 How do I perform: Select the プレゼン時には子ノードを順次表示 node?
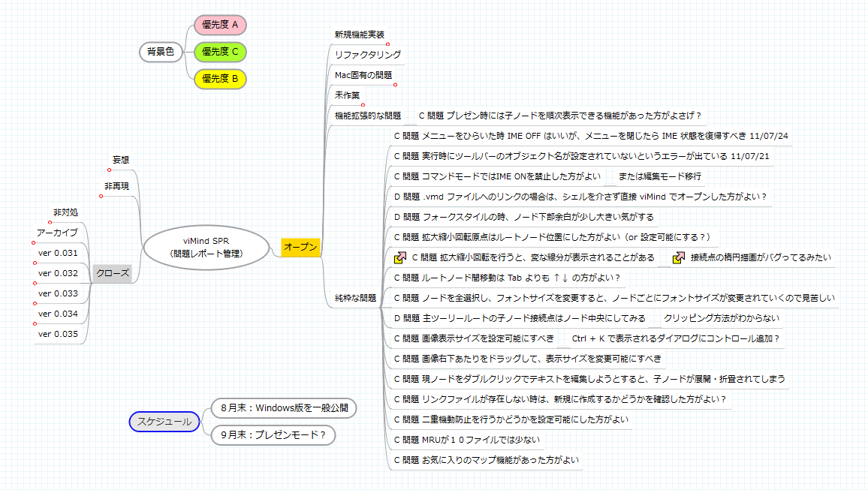pos(559,116)
